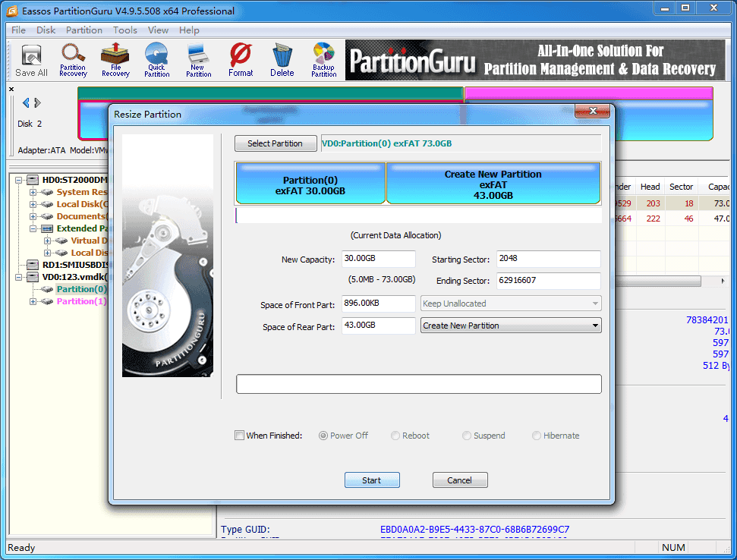Click the Save All toolbar icon
The image size is (737, 560).
pos(31,61)
